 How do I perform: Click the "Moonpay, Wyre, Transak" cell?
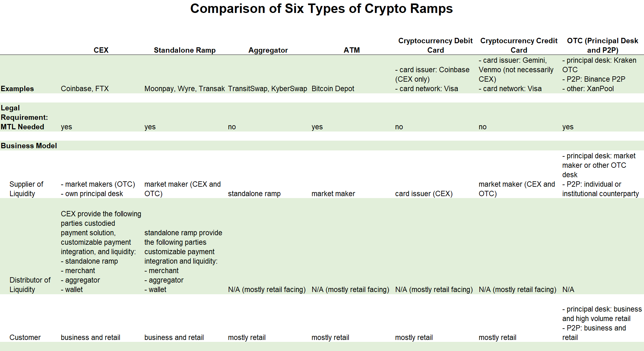[184, 89]
